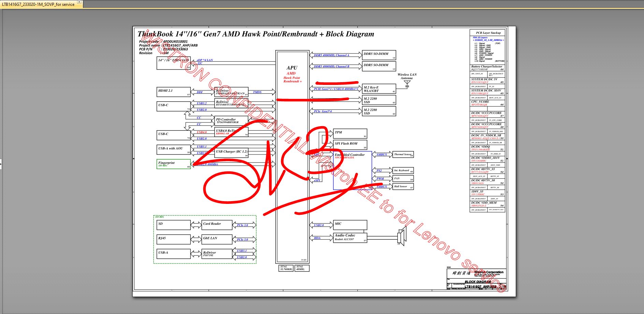Screen dimensions: 644x314
Task: Click the Hall Sensor block
Action: pyautogui.click(x=403, y=186)
